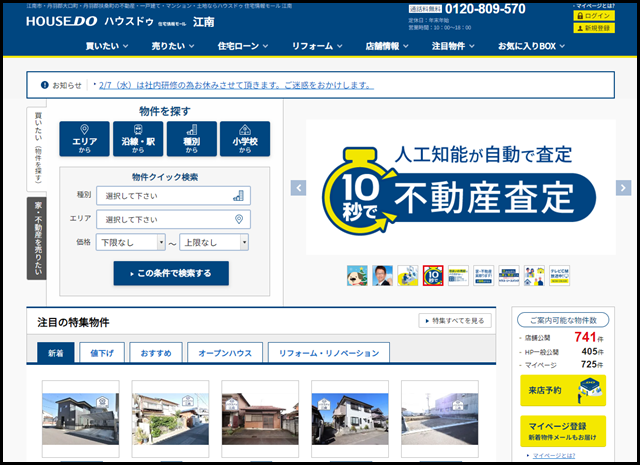Open the 住宅ローン menu

point(243,46)
